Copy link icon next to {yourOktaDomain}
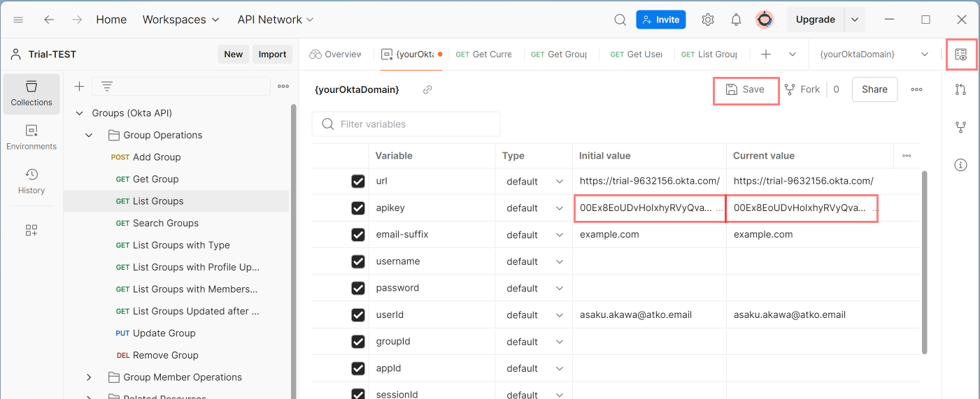Viewport: 980px width, 399px height. [427, 89]
